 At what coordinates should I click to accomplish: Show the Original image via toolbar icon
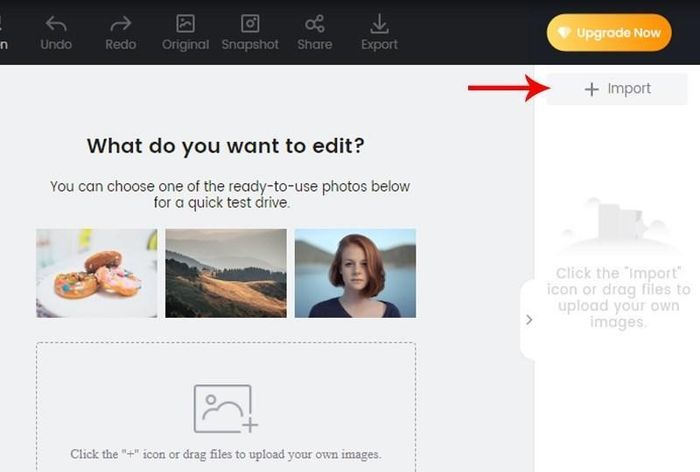185,24
